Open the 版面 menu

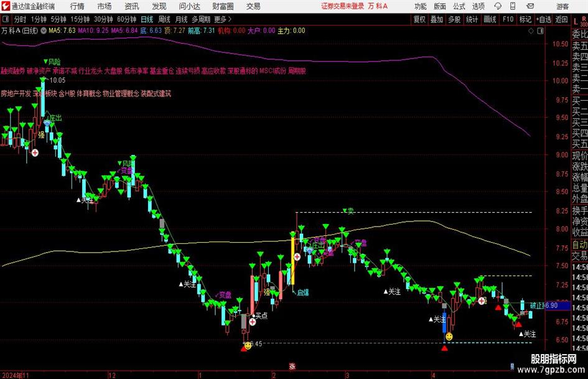click(x=440, y=6)
